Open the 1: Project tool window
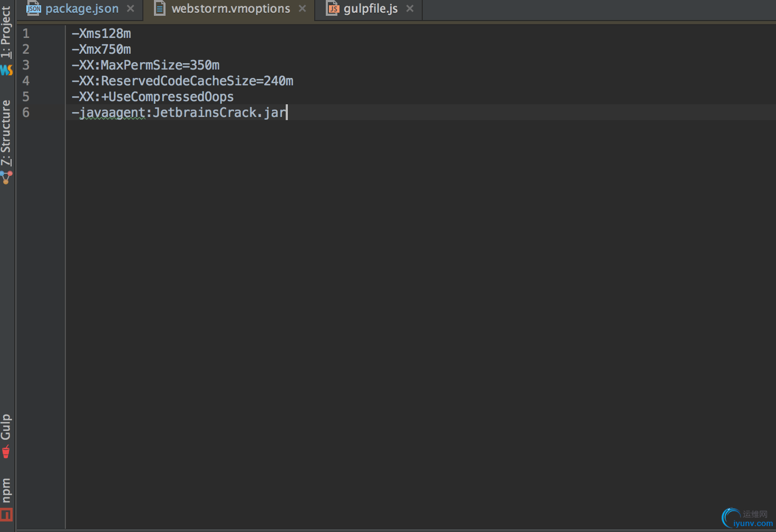Image resolution: width=776 pixels, height=532 pixels. tap(6, 32)
